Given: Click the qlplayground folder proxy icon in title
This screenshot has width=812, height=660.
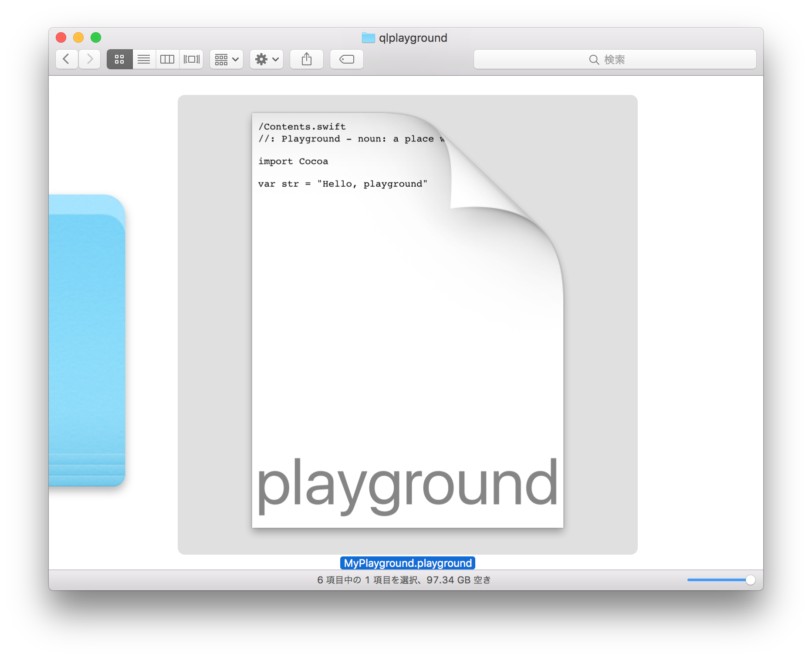Looking at the screenshot, I should pyautogui.click(x=369, y=38).
